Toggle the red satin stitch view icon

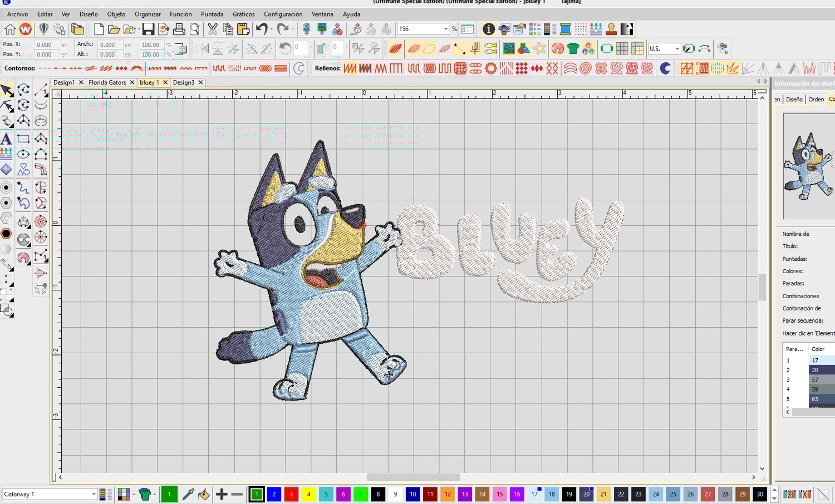click(395, 49)
